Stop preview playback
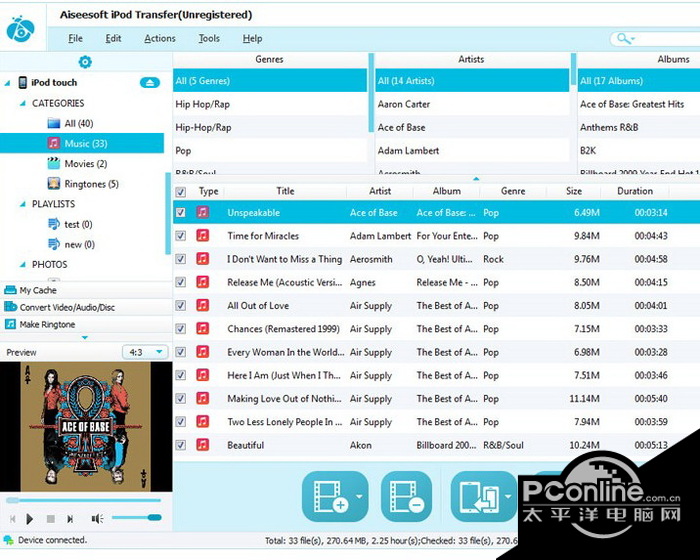Viewport: 700px width, 560px height. pyautogui.click(x=50, y=519)
